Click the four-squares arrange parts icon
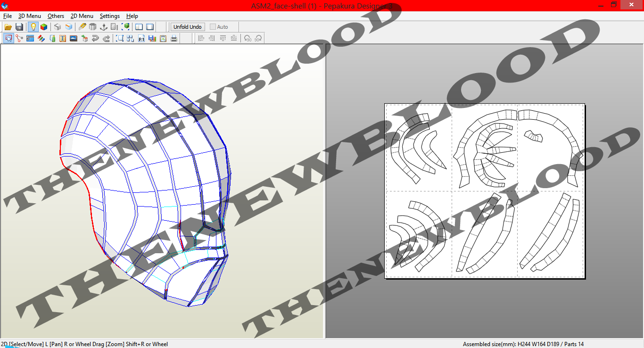644x348 pixels. click(x=131, y=38)
